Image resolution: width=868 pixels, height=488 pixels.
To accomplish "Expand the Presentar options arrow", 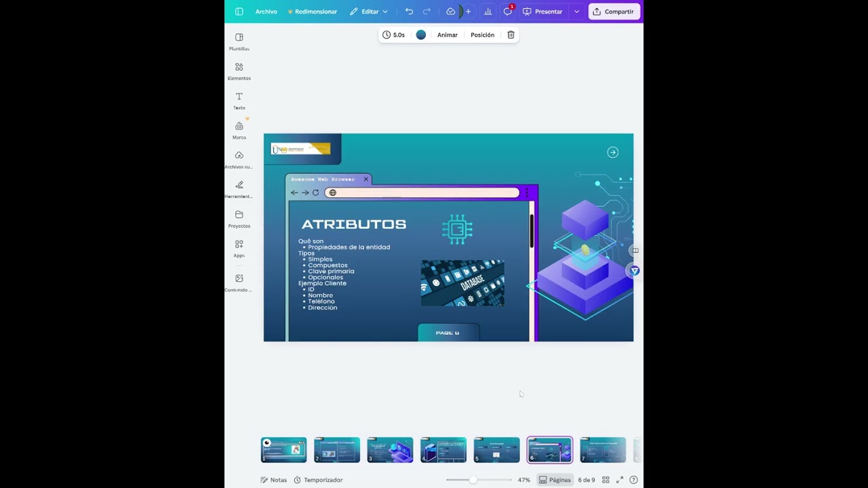I will pos(576,12).
